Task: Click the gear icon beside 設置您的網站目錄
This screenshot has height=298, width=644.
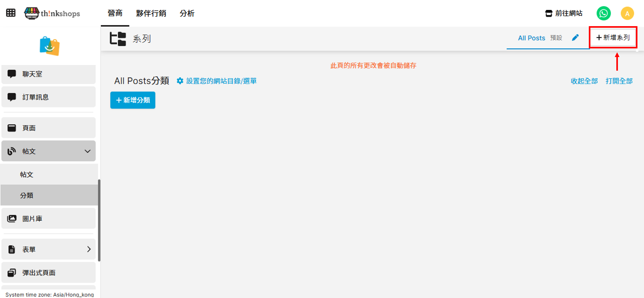Action: pos(180,81)
